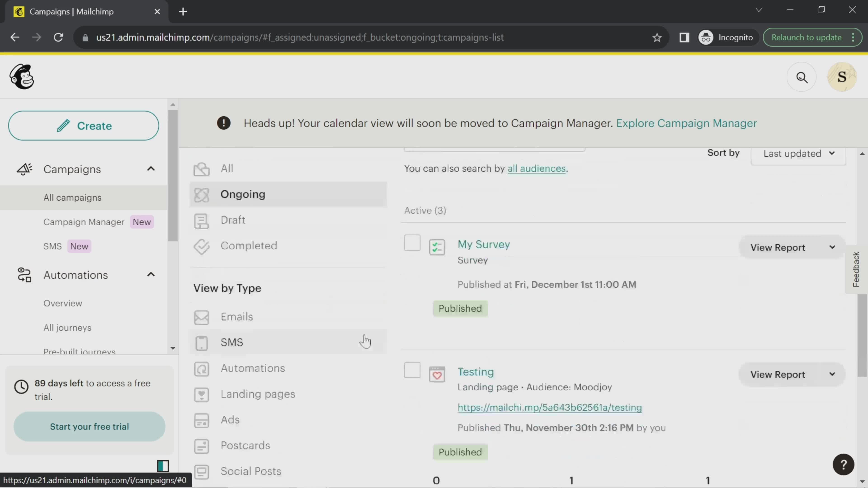The image size is (868, 488).
Task: Open Automations Overview
Action: [x=63, y=303]
